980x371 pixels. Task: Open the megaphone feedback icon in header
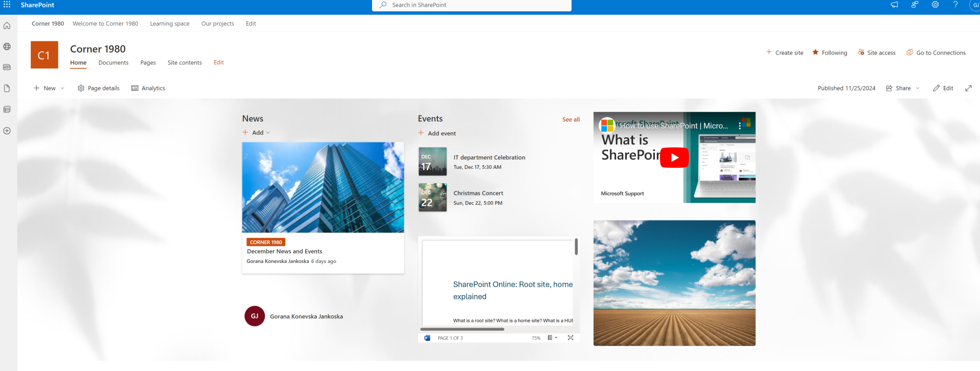coord(894,5)
